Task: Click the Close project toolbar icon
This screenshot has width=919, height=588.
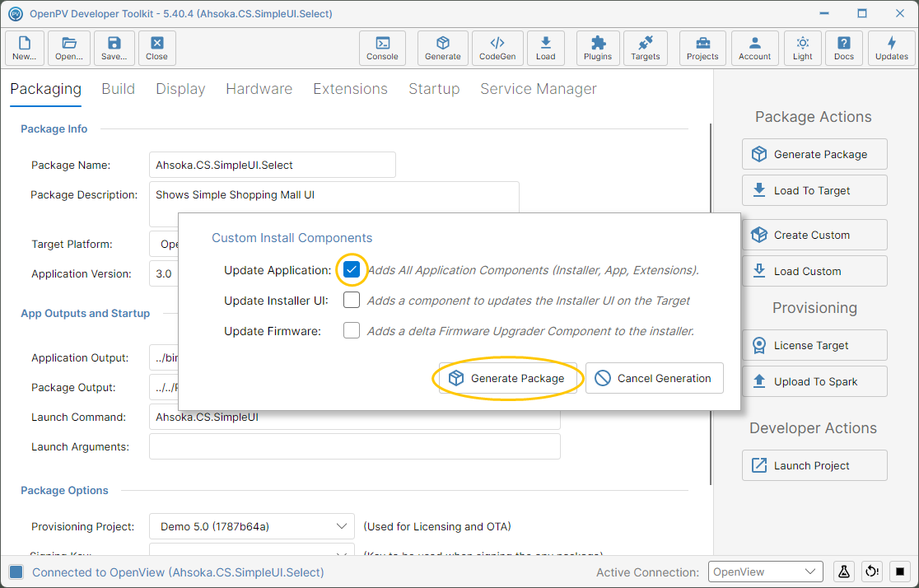Action: (x=157, y=48)
